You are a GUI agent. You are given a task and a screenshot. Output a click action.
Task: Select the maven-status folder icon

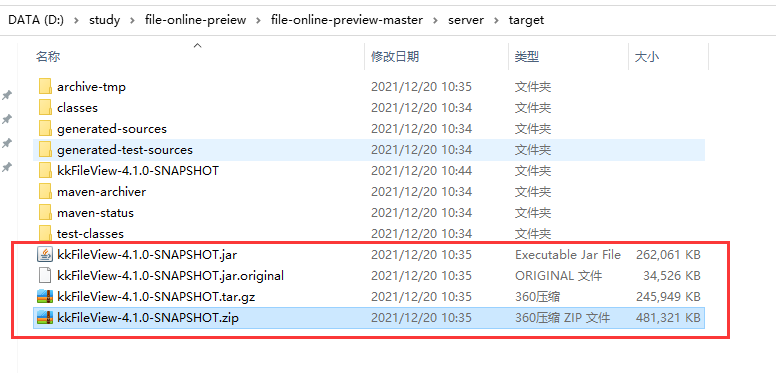(x=45, y=213)
